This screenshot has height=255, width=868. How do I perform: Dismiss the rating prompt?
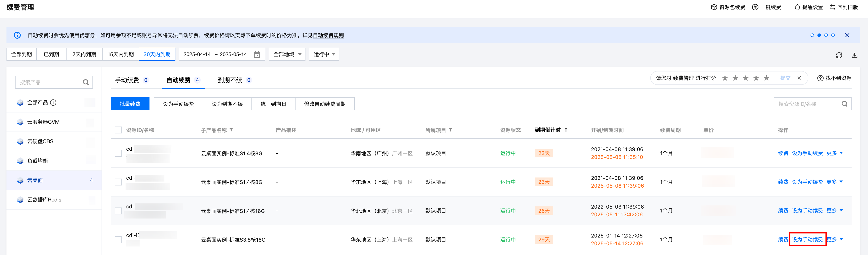[799, 78]
